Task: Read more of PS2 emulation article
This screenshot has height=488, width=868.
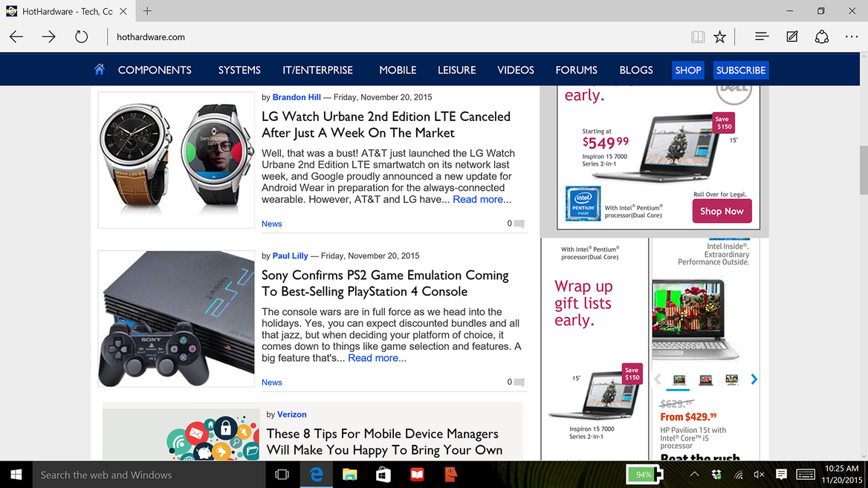Action: (x=377, y=358)
